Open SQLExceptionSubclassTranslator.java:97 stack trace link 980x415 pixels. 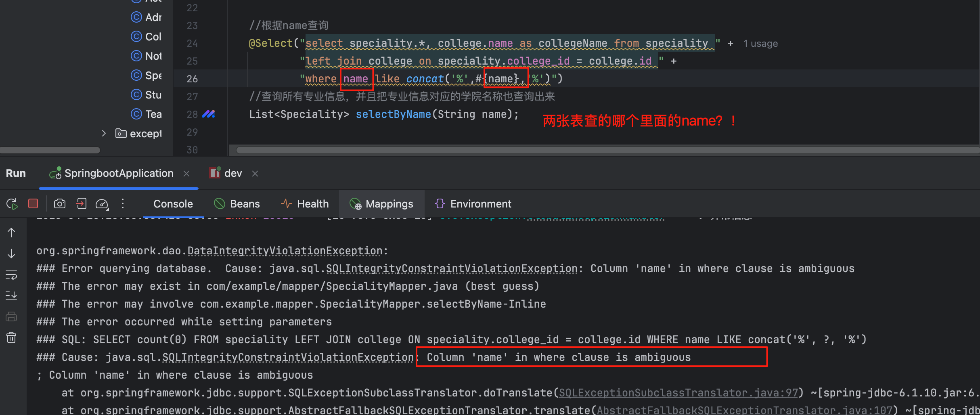678,393
